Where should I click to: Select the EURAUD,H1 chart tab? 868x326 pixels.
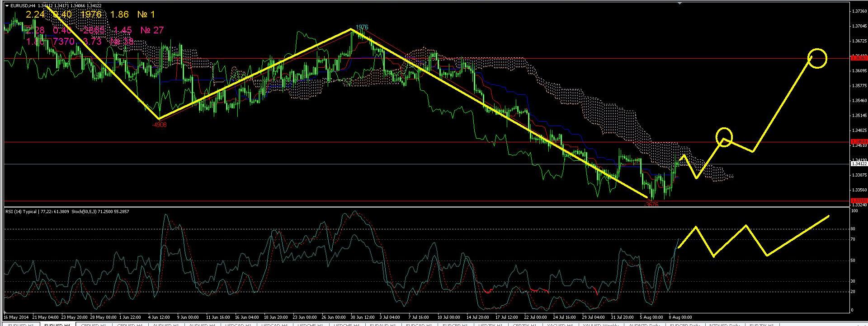tap(382, 325)
